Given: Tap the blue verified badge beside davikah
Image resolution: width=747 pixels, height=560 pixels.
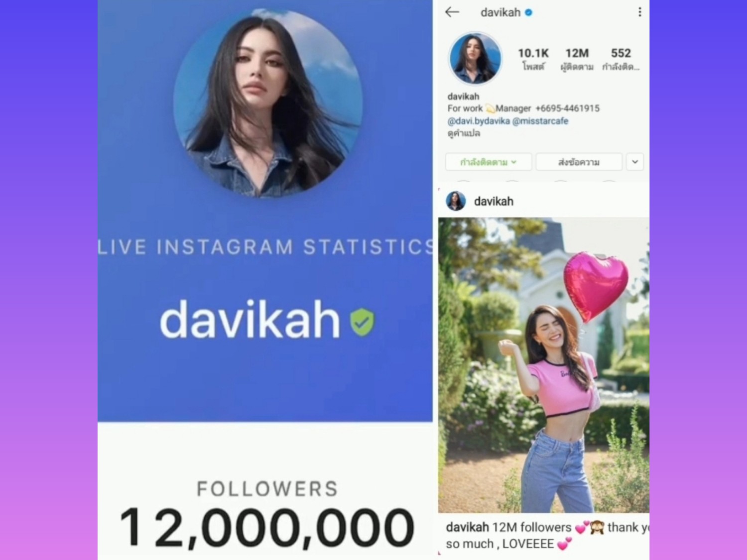Looking at the screenshot, I should click(x=529, y=12).
